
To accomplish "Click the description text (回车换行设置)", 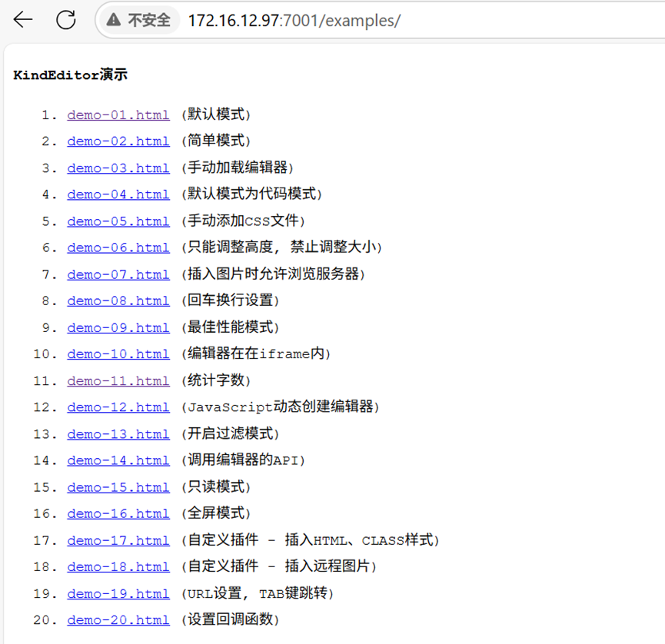I will pos(231,300).
